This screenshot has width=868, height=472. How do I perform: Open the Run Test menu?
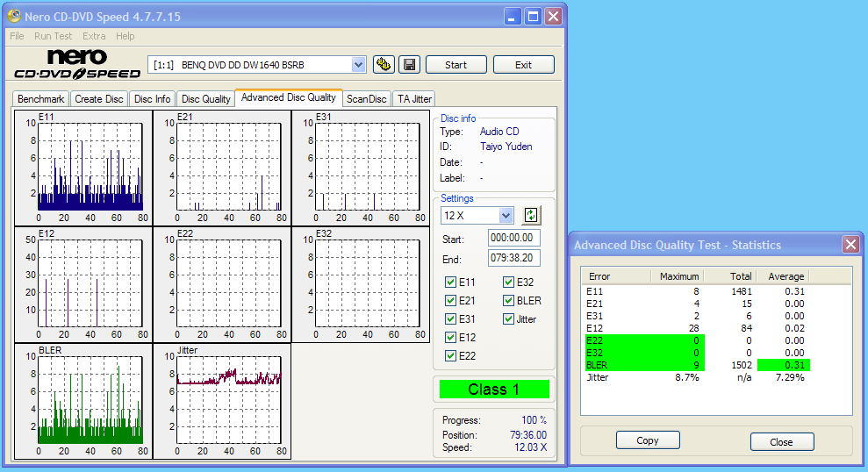(53, 36)
